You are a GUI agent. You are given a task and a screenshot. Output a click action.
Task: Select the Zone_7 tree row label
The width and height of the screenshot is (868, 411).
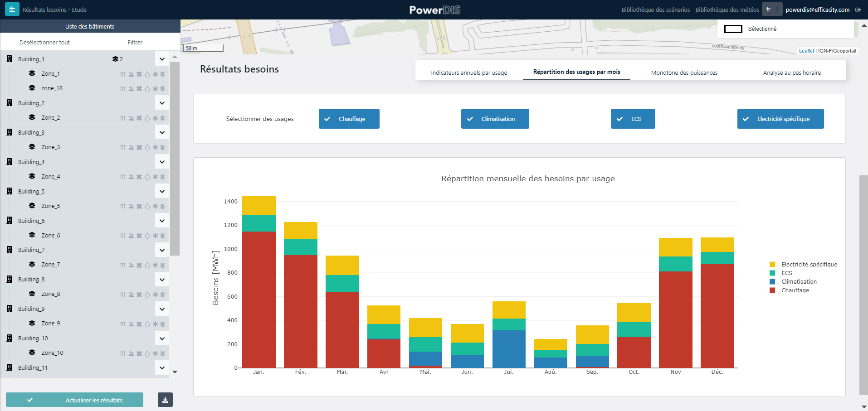point(50,264)
